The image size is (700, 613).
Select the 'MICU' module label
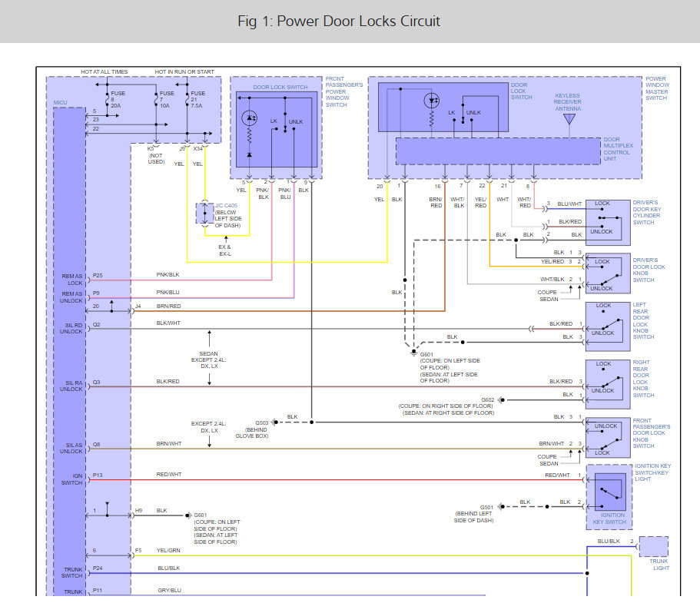pos(60,103)
